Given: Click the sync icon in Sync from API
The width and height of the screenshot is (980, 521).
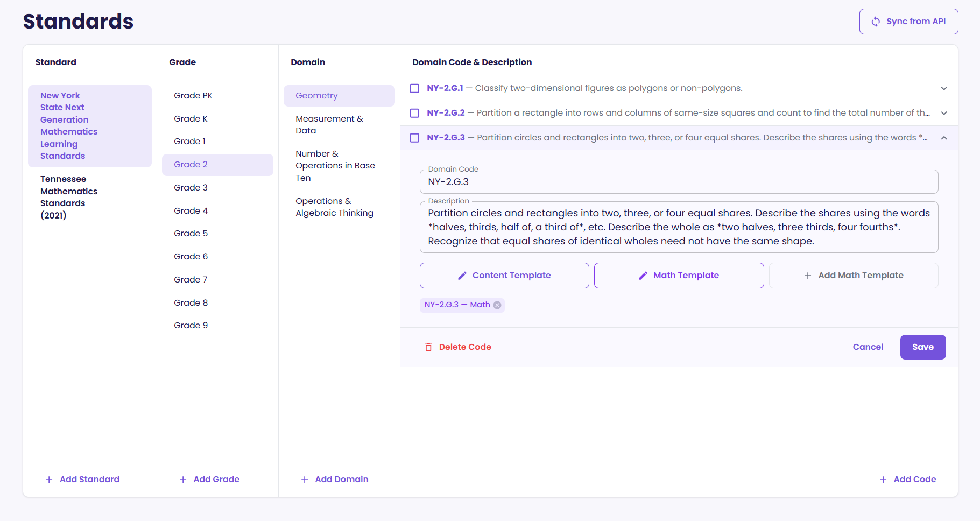Looking at the screenshot, I should [x=876, y=22].
